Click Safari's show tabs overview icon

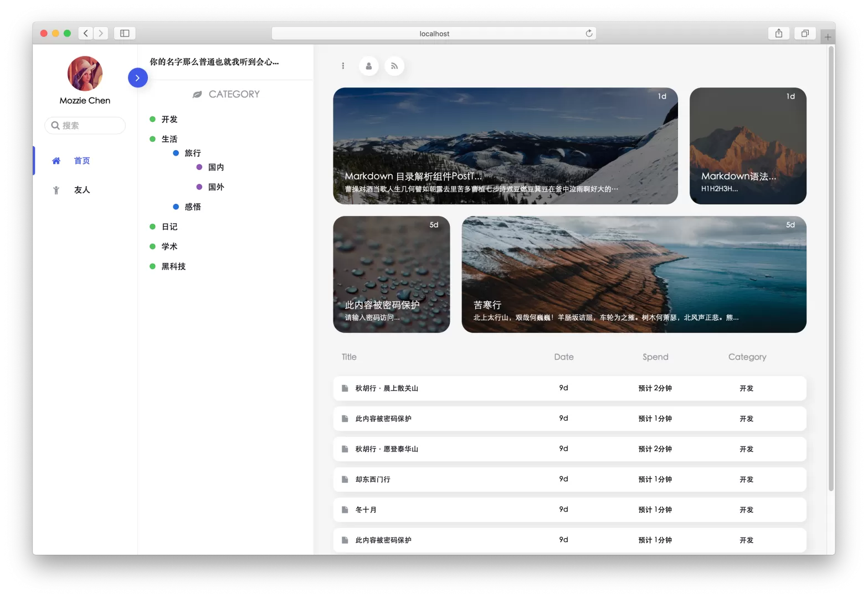click(805, 33)
